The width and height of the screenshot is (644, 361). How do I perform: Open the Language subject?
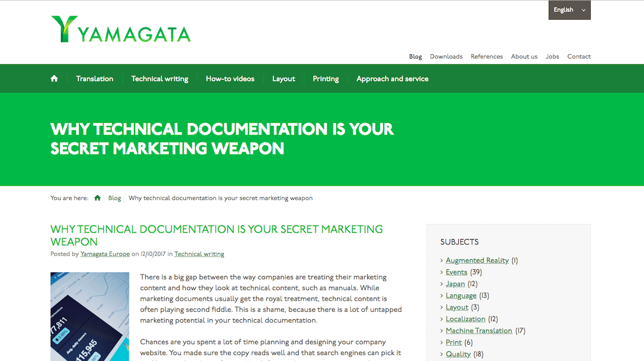pos(461,296)
